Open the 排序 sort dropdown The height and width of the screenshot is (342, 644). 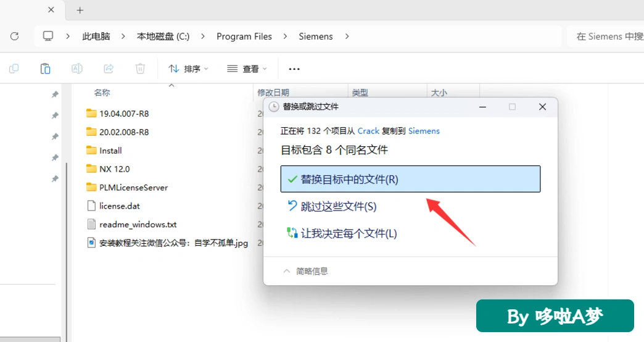189,69
